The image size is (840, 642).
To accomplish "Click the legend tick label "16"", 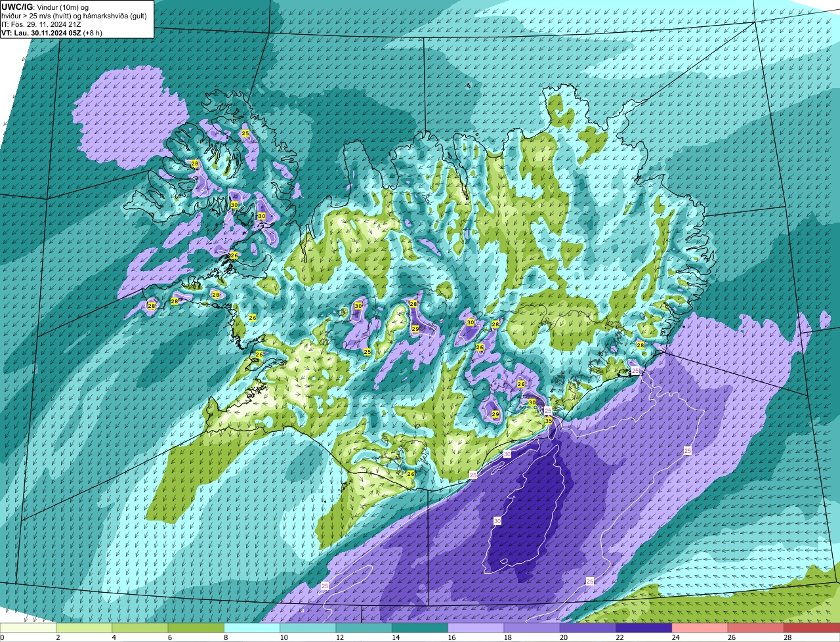I will 451,637.
